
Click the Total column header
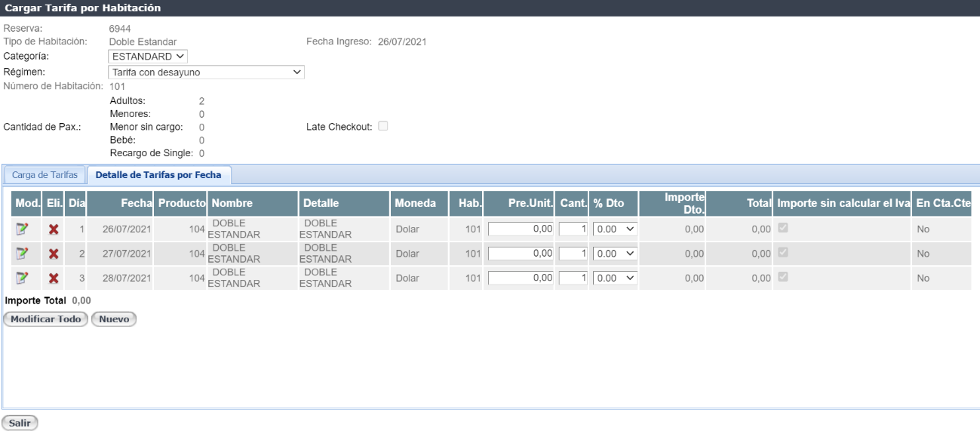(x=739, y=203)
